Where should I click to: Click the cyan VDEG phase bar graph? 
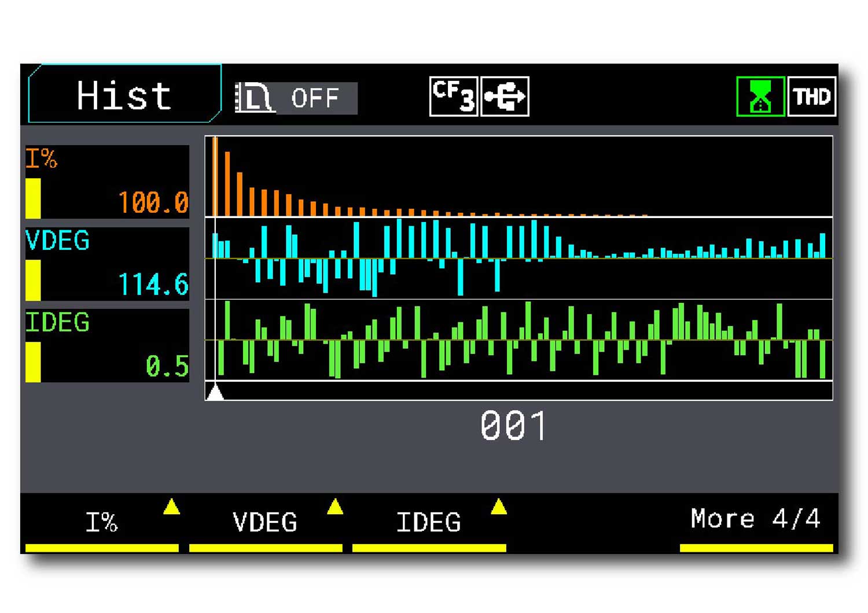(x=519, y=259)
